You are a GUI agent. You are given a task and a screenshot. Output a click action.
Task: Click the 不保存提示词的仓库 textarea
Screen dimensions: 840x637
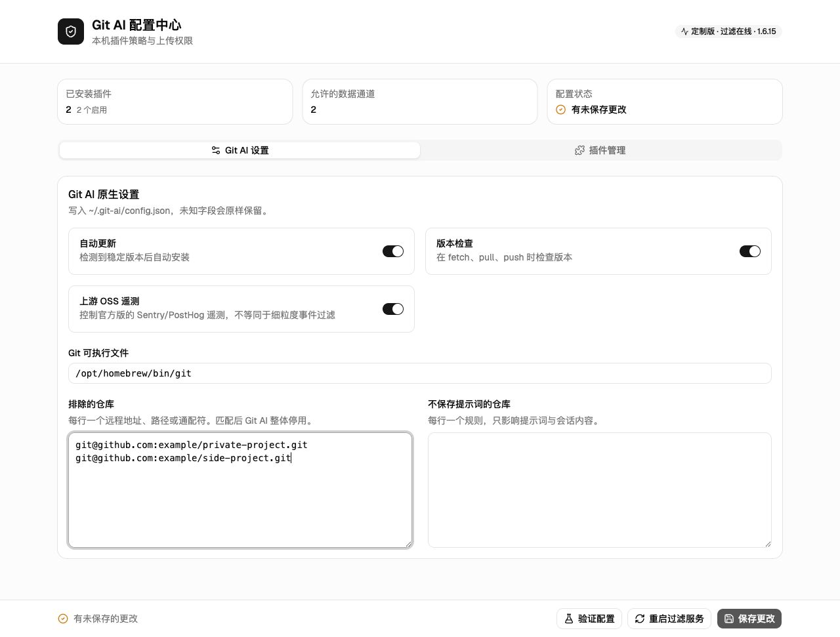600,490
